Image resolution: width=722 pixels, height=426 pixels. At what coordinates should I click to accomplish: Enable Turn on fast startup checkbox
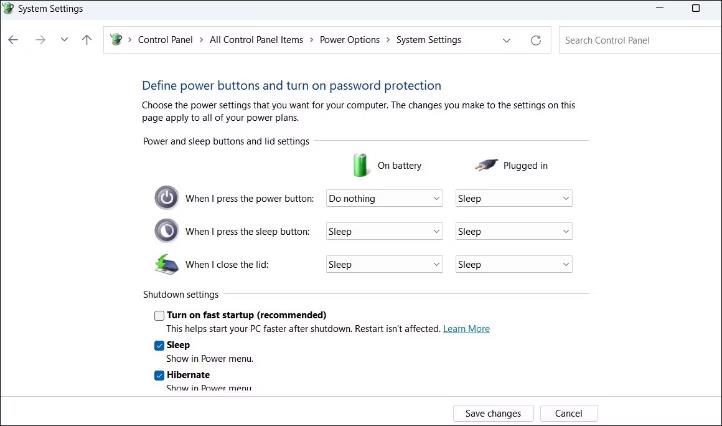coord(159,315)
